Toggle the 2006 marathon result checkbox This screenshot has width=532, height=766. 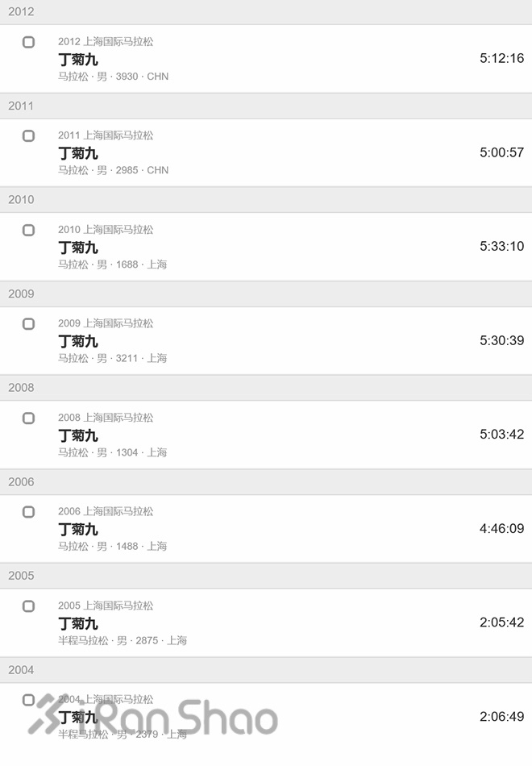29,512
